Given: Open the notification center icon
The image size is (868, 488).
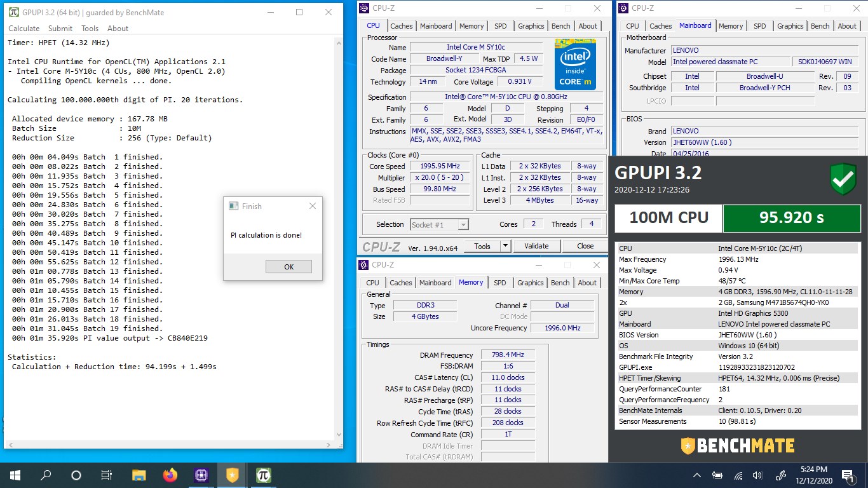Looking at the screenshot, I should [848, 475].
